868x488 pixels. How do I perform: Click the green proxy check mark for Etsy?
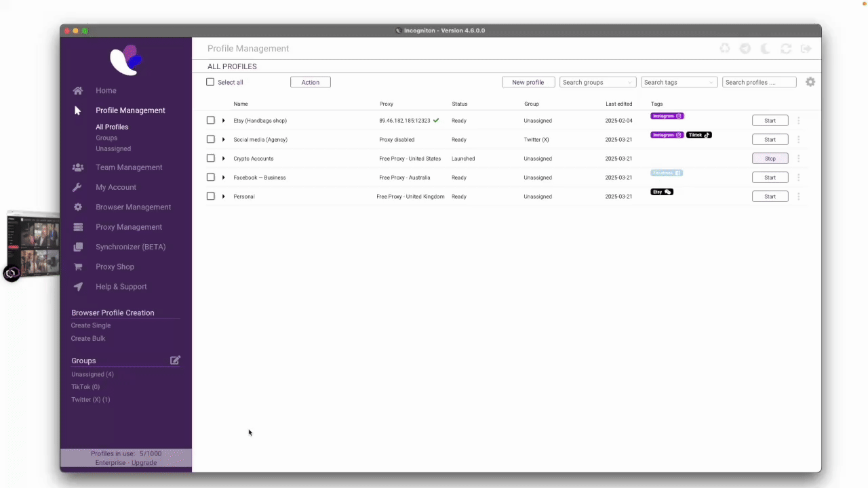point(436,121)
